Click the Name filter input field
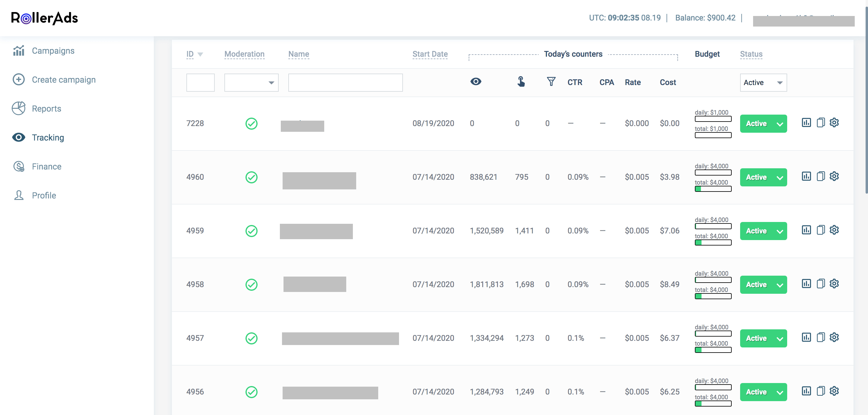 (x=345, y=83)
